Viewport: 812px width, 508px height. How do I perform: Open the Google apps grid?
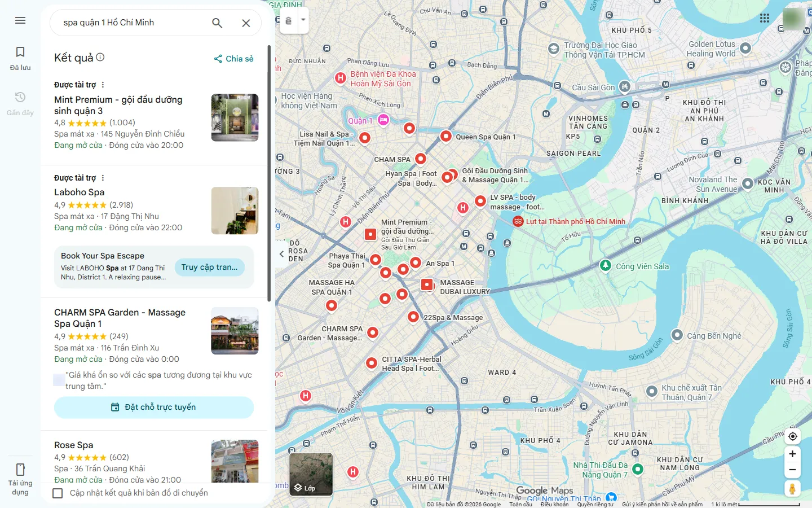(x=765, y=18)
